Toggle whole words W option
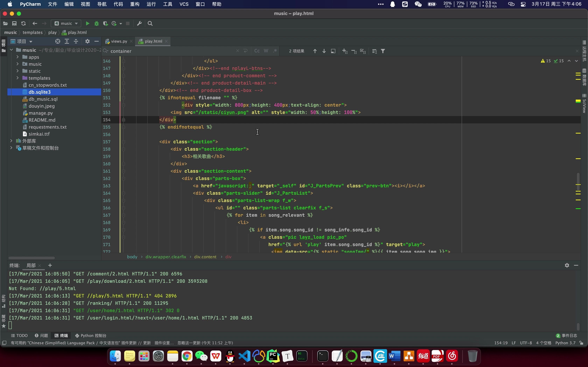 (266, 51)
